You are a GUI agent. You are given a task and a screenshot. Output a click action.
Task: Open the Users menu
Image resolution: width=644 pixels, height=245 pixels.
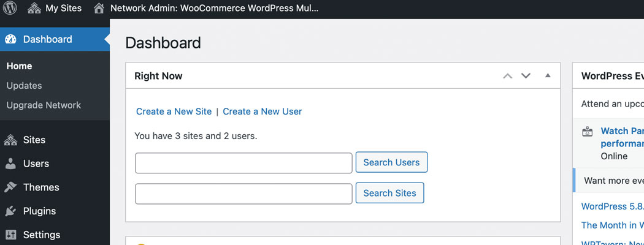pyautogui.click(x=55, y=164)
